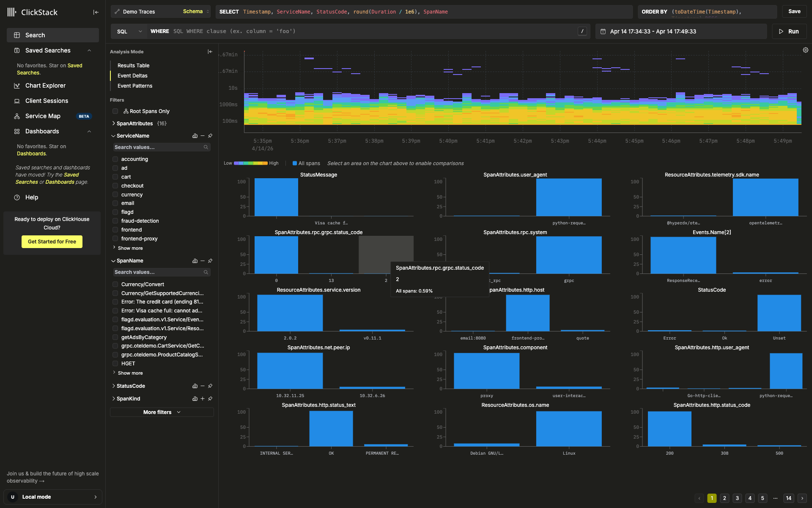
Task: Enable Root Spans Only checkbox
Action: coord(115,111)
